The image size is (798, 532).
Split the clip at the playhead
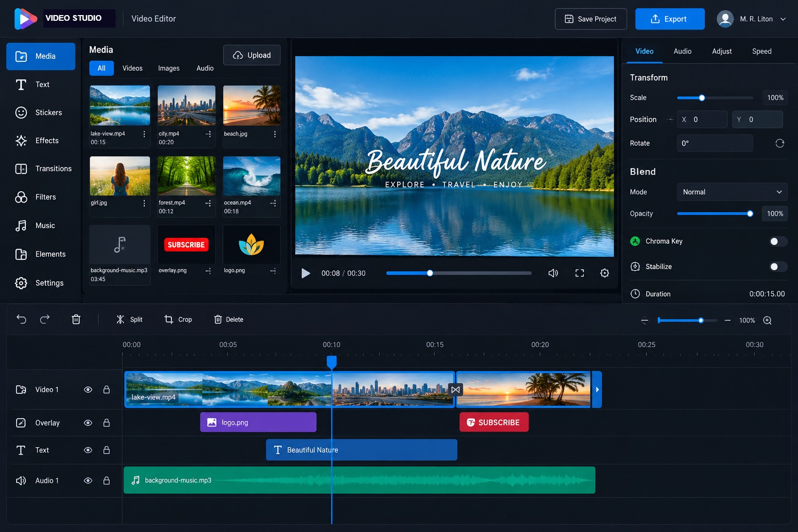coord(129,320)
